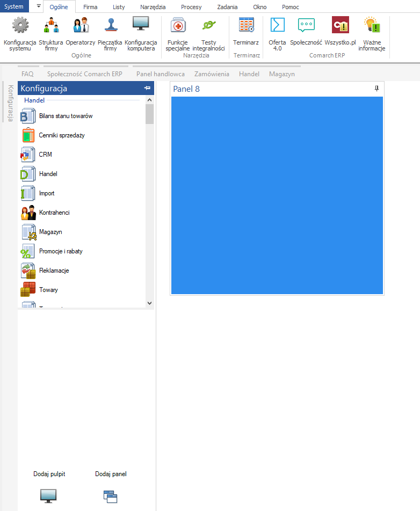Select Społeczność Comarch ERP dashboard tab

(85, 74)
